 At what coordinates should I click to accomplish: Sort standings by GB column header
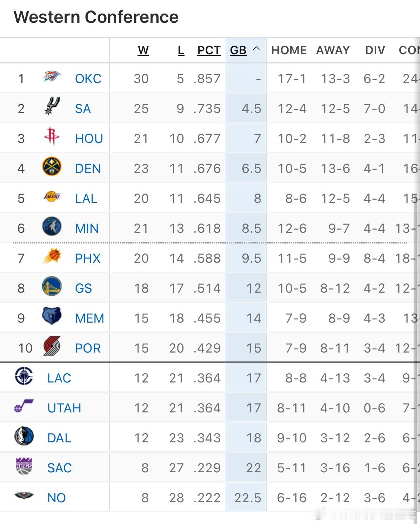coord(238,50)
